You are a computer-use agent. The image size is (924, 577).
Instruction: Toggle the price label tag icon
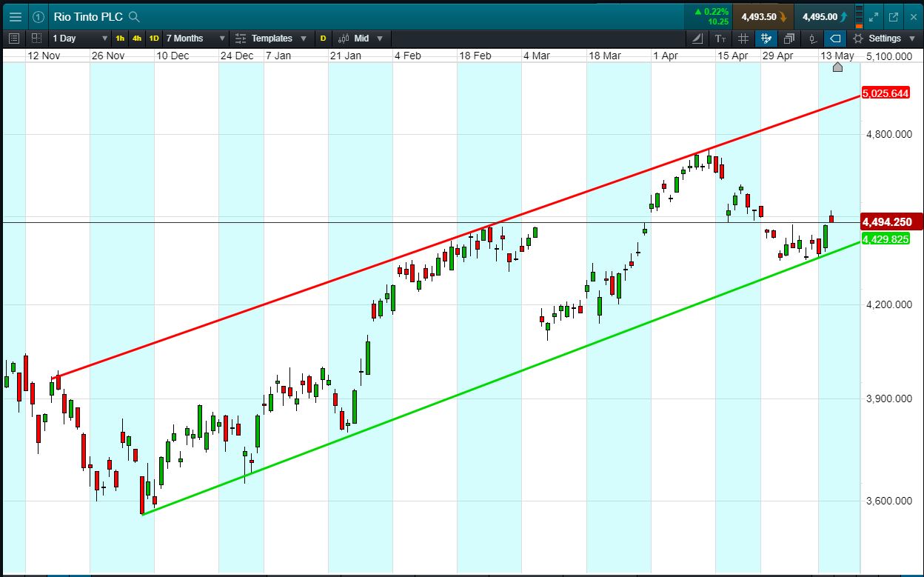pos(835,38)
